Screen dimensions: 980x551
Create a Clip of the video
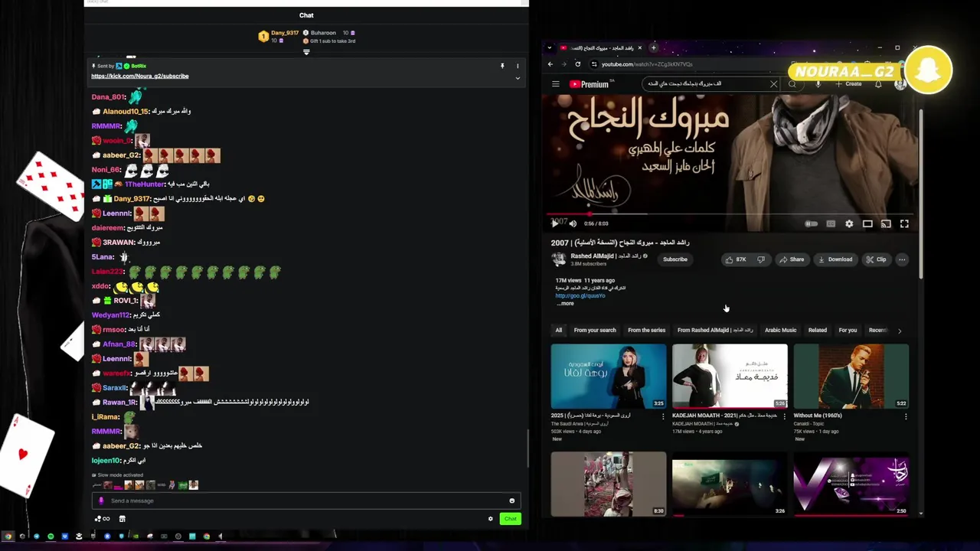pos(877,259)
